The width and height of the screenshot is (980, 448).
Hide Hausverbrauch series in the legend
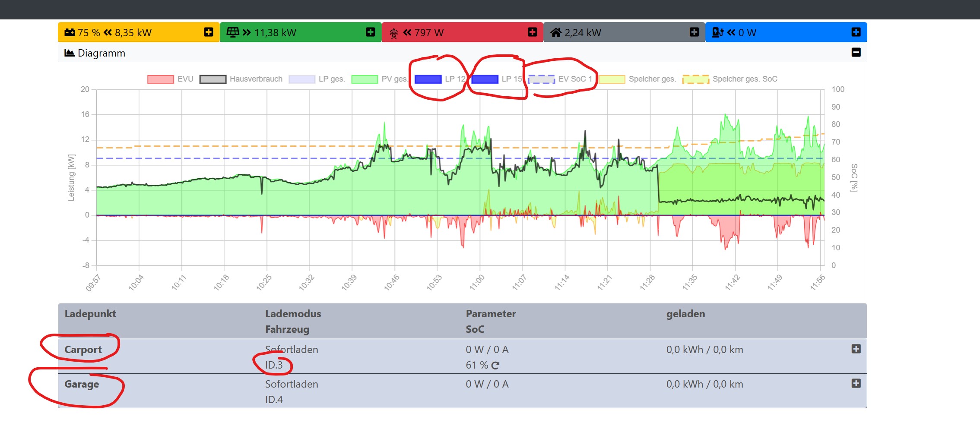[x=241, y=79]
